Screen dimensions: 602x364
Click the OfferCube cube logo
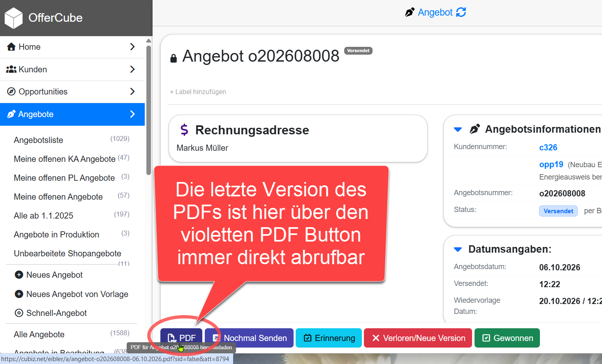14,18
